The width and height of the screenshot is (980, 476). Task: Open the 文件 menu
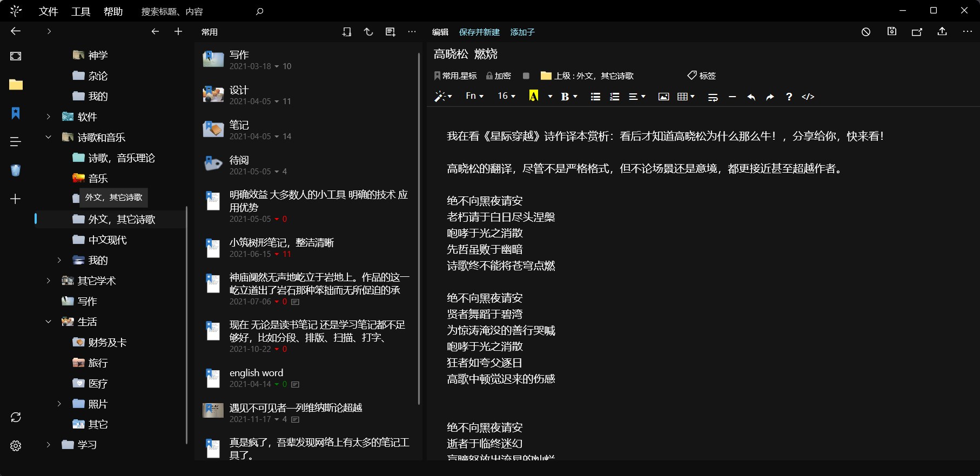coord(49,11)
